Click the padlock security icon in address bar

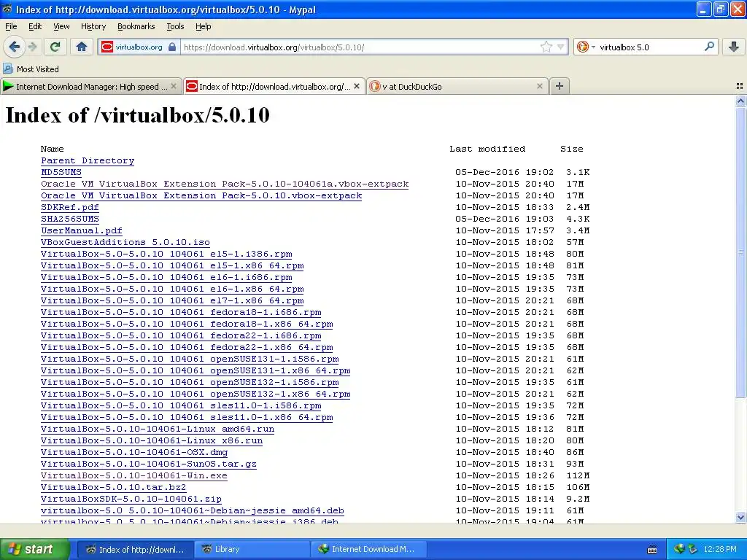point(172,47)
